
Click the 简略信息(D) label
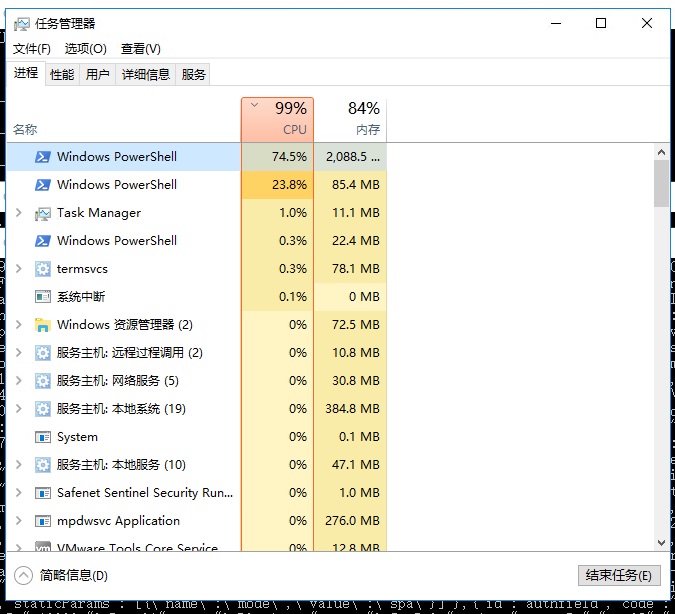(74, 575)
